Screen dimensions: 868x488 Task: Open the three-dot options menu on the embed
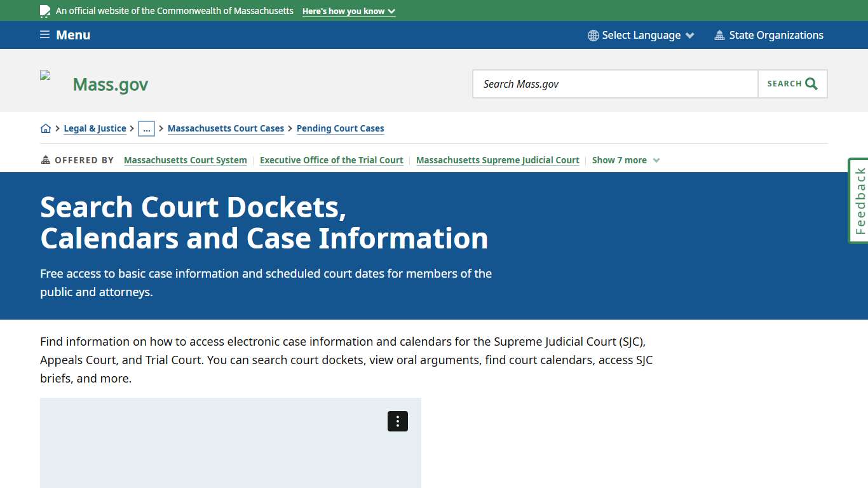point(397,421)
